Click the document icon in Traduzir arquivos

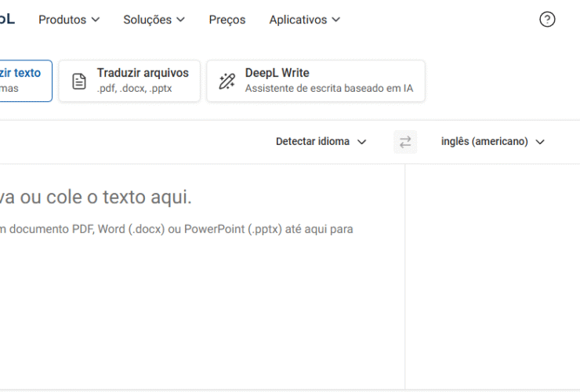coord(79,81)
